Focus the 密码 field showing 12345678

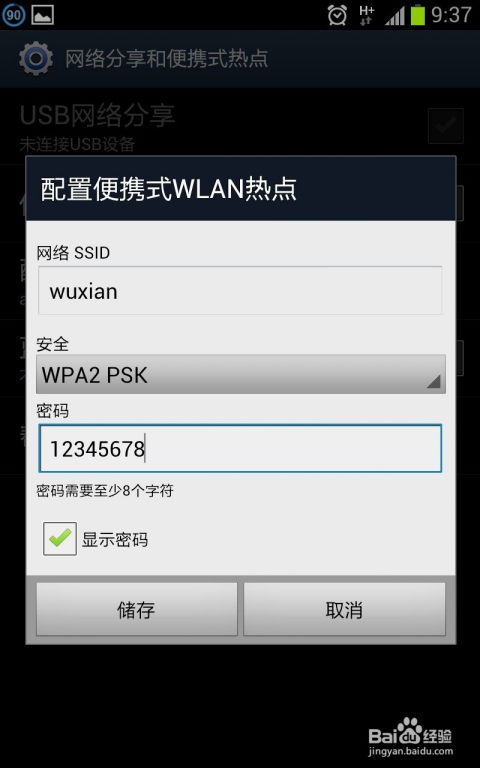tap(240, 448)
